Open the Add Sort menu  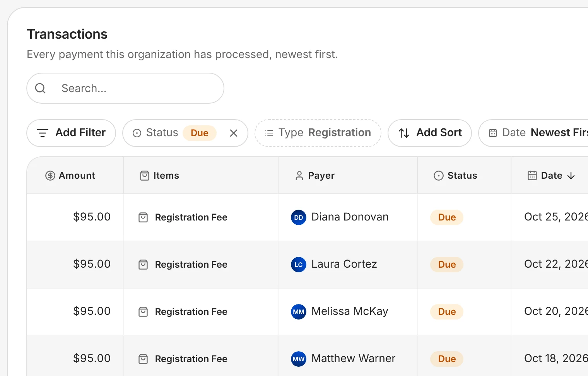(430, 133)
